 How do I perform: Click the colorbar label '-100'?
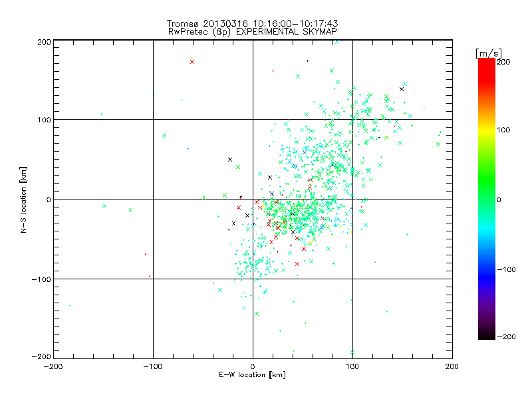(x=506, y=270)
